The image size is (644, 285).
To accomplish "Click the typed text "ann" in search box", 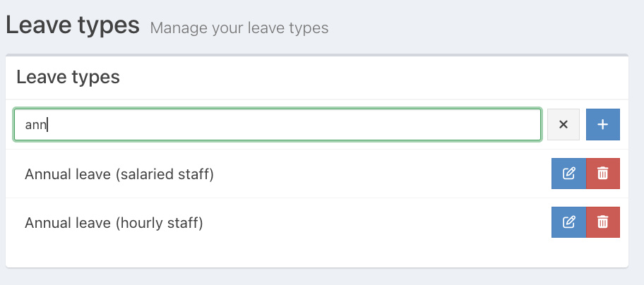I will [x=35, y=125].
